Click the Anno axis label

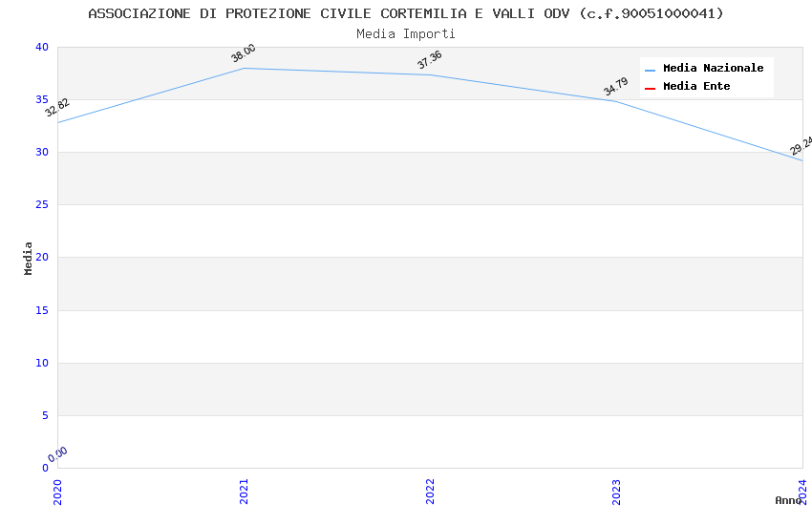[x=788, y=500]
